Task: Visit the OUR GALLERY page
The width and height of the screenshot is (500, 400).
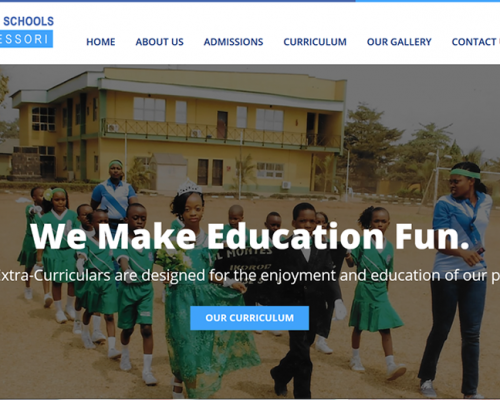Action: pyautogui.click(x=399, y=42)
